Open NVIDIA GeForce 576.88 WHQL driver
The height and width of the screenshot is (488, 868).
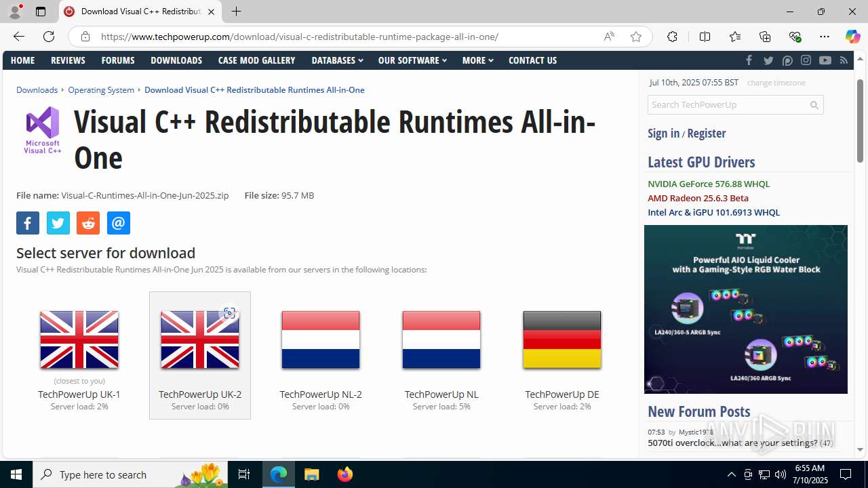click(709, 184)
